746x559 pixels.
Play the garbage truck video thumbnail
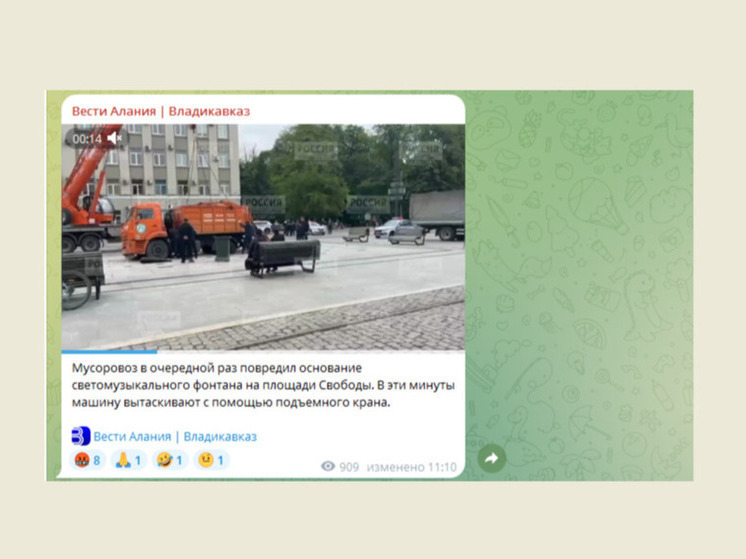click(263, 237)
